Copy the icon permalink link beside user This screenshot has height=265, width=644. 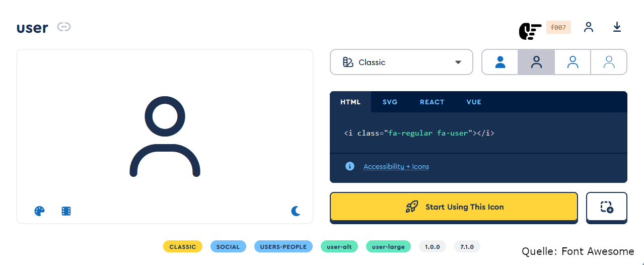coord(63,27)
